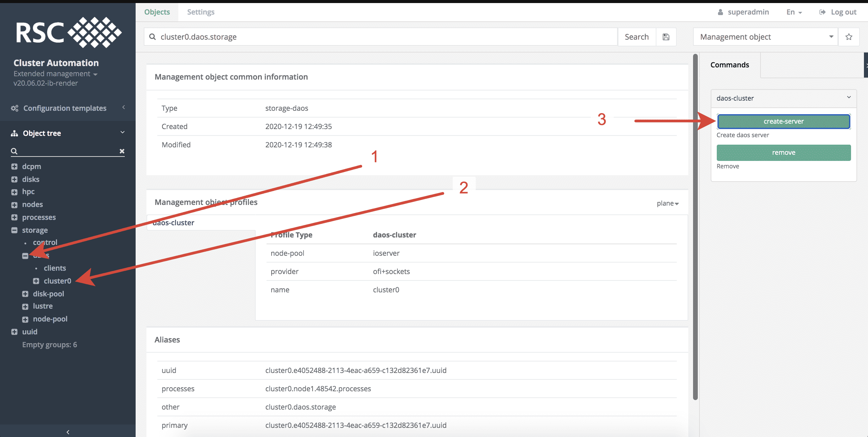
Task: Collapse the storage tree node
Action: click(x=14, y=230)
